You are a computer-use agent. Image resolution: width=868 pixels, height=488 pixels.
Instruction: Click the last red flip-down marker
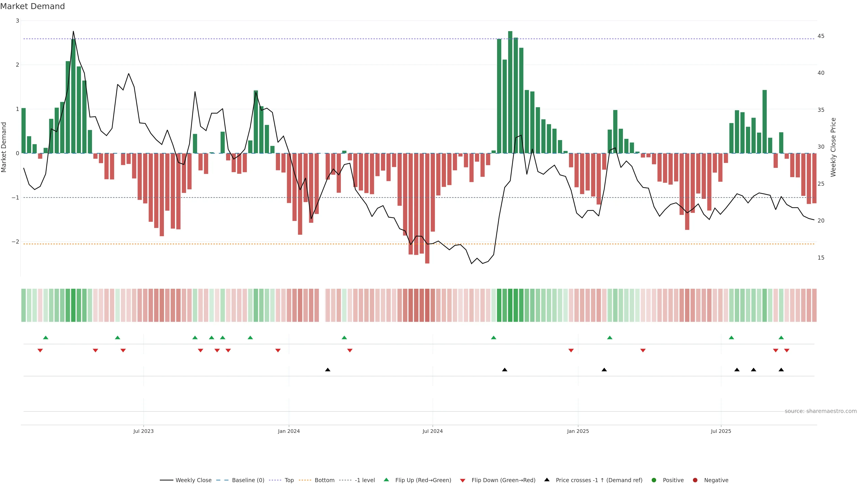point(787,351)
